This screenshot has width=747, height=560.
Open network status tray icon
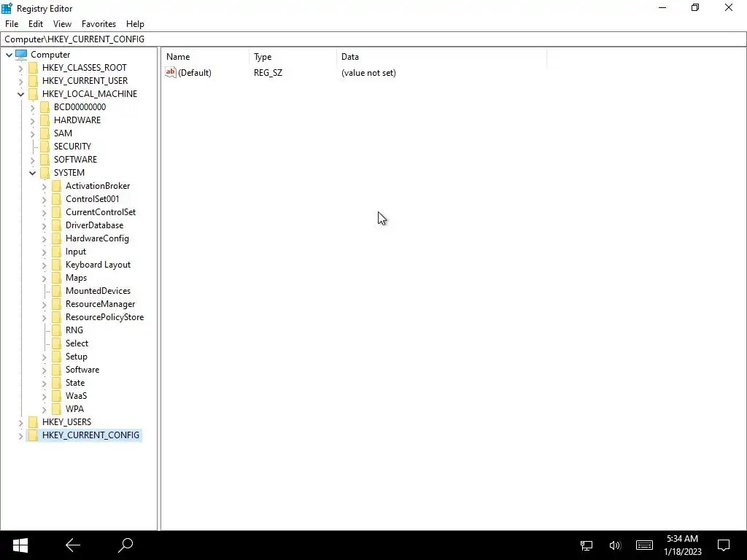click(586, 545)
